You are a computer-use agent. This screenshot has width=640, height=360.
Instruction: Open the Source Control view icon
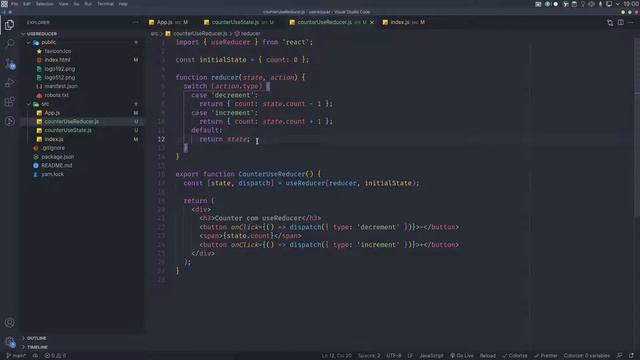click(10, 63)
